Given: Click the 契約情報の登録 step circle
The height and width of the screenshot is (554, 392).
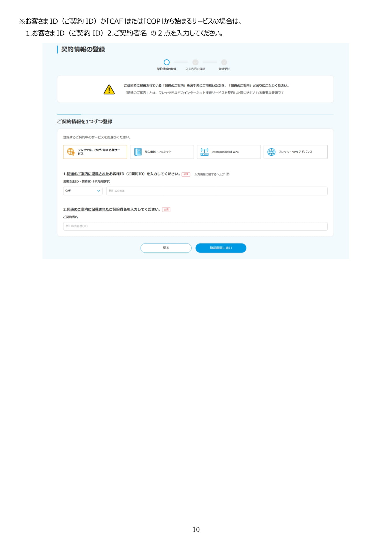Looking at the screenshot, I should [x=167, y=62].
